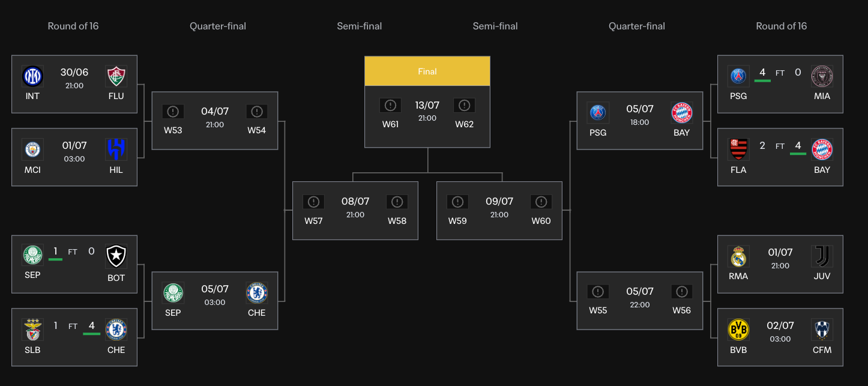Click the placeholder icon above W54

[257, 112]
